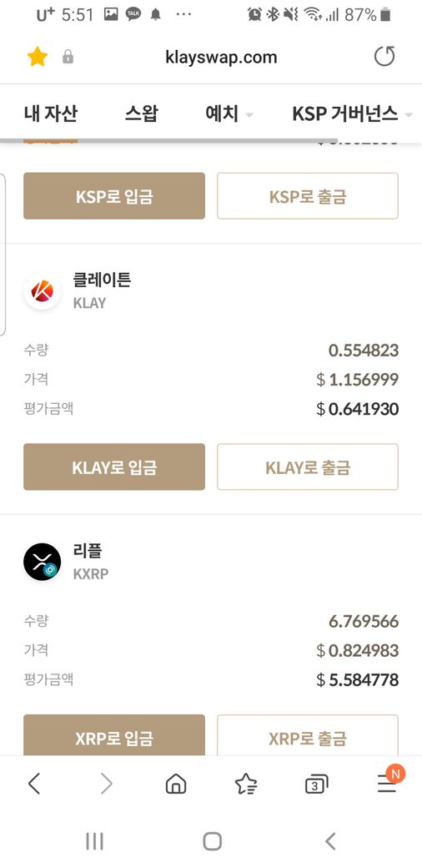Open the 내 자산 tab
Viewport: 422px width, 868px height.
pyautogui.click(x=51, y=114)
